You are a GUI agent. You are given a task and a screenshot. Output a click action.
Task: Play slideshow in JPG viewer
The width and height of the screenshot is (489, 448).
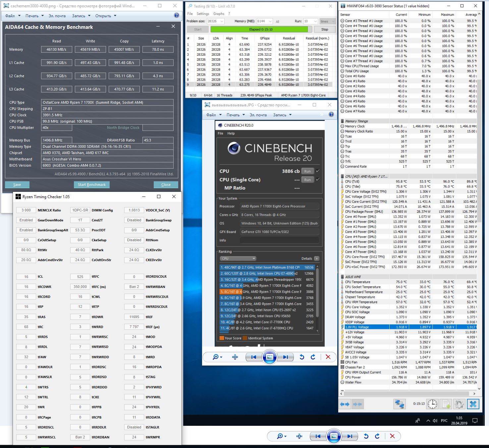270,357
